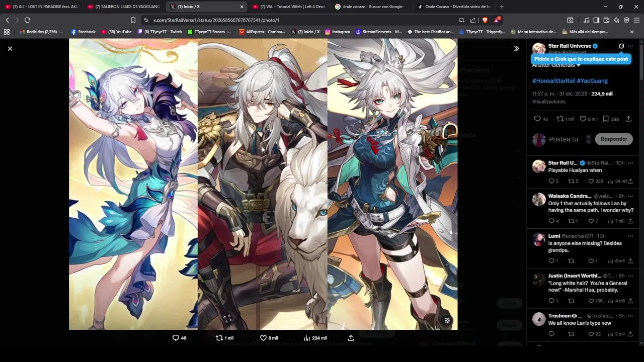The image size is (644, 362).
Task: Repost Lumi's comment
Action: pyautogui.click(x=571, y=261)
